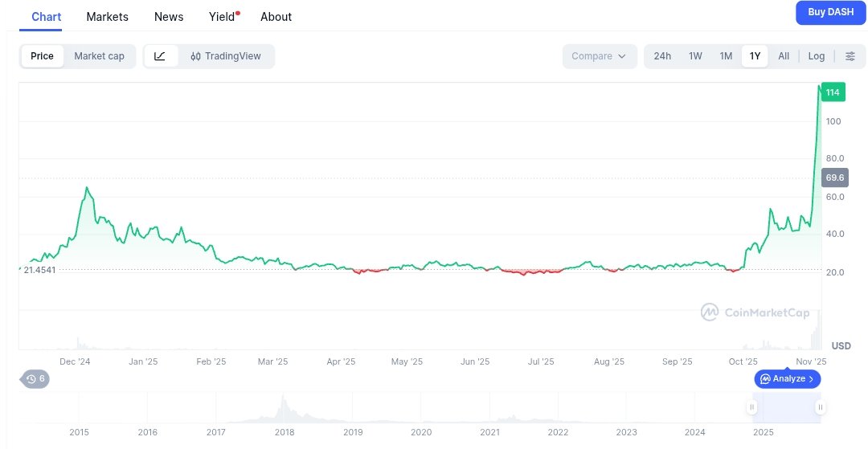Click the green 114 price label
The height and width of the screenshot is (449, 868).
pyautogui.click(x=833, y=93)
